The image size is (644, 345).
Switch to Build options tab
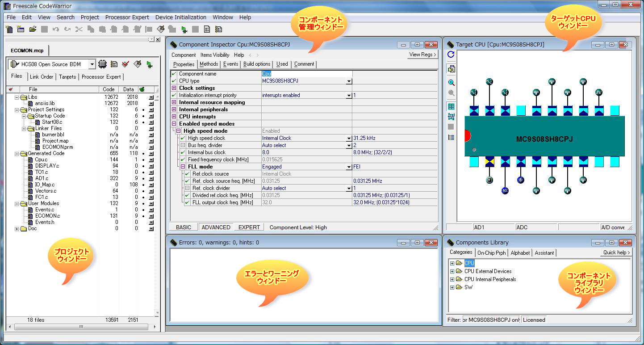tap(257, 64)
